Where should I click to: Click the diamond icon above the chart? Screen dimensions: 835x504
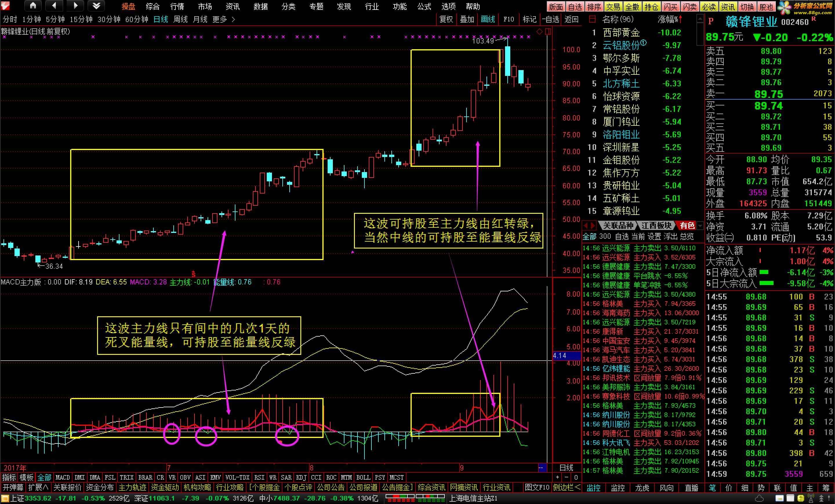pyautogui.click(x=539, y=32)
